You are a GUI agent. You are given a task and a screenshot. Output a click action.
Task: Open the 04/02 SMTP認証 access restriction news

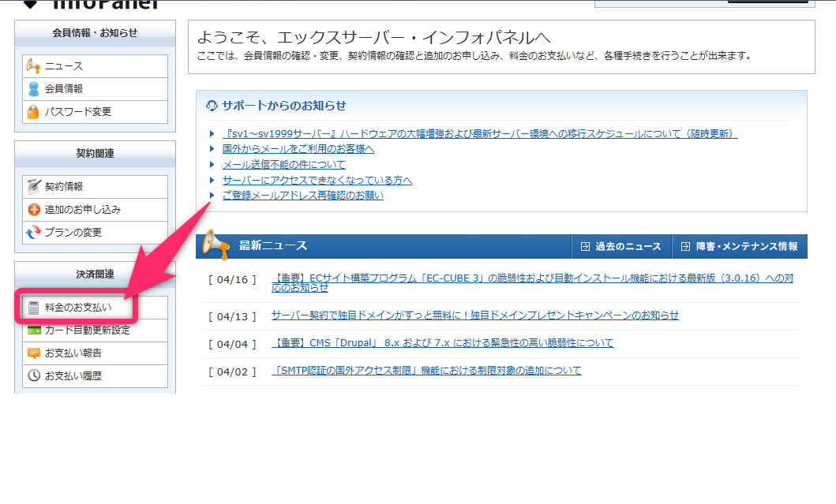(426, 370)
